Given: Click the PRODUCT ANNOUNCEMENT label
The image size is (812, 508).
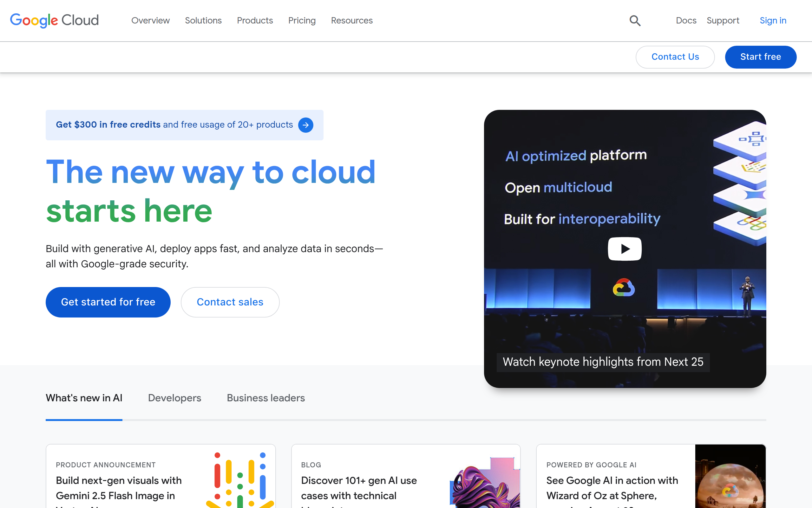Looking at the screenshot, I should (x=106, y=465).
